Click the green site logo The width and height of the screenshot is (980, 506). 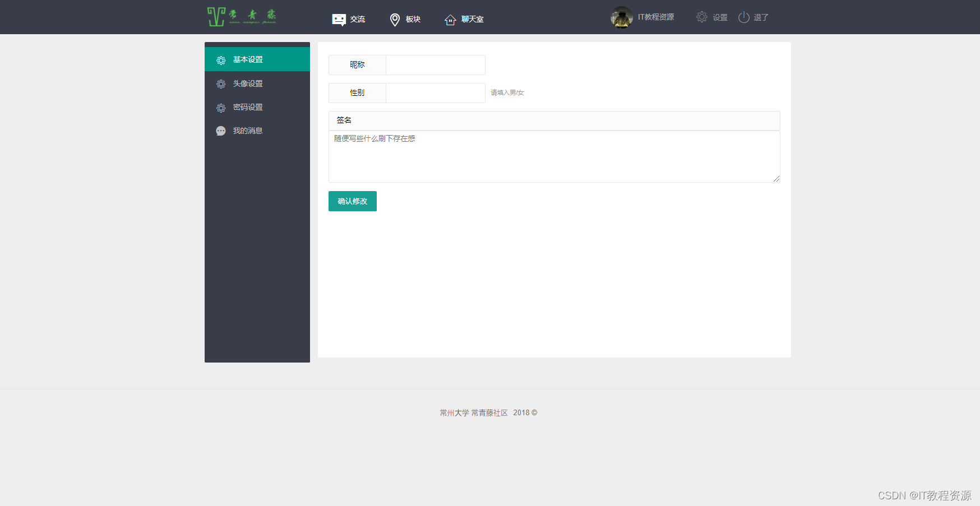click(x=242, y=17)
